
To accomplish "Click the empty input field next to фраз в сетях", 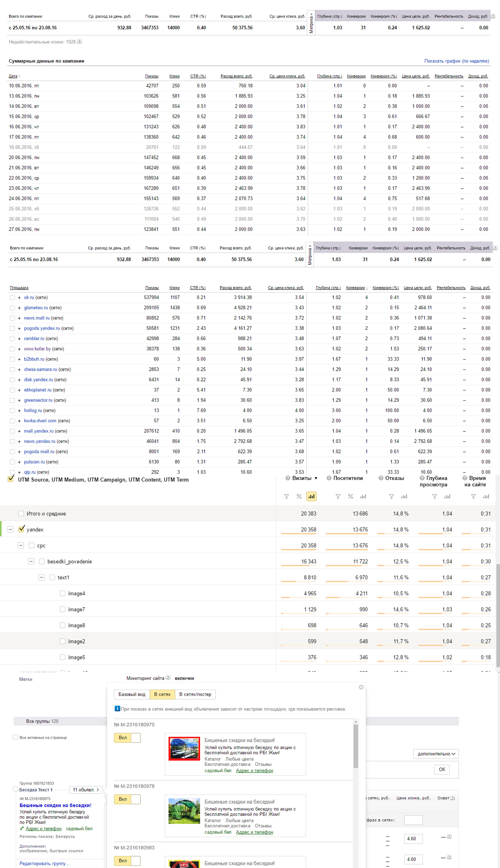I will [413, 820].
